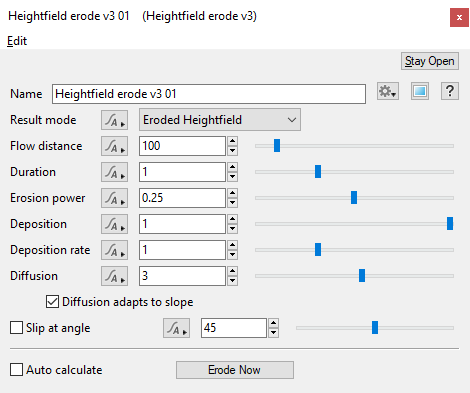Decrease Diffusion with the down stepper arrow
The height and width of the screenshot is (393, 470).
[233, 281]
